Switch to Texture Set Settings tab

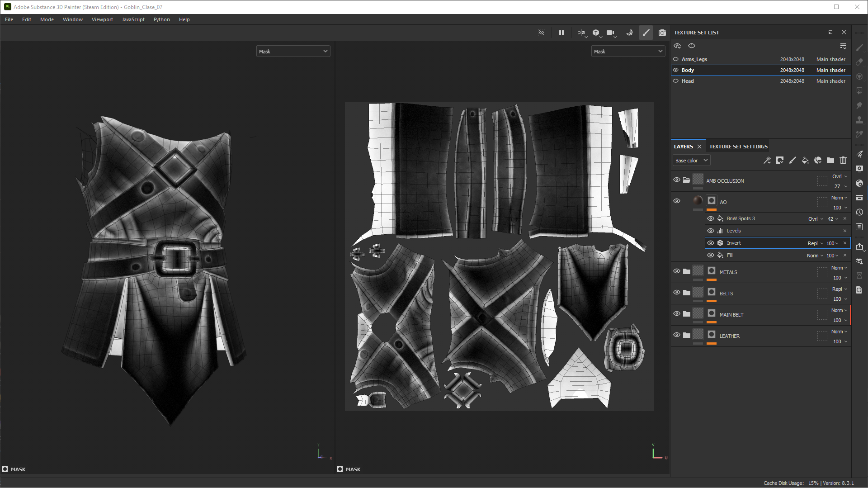[x=738, y=147]
